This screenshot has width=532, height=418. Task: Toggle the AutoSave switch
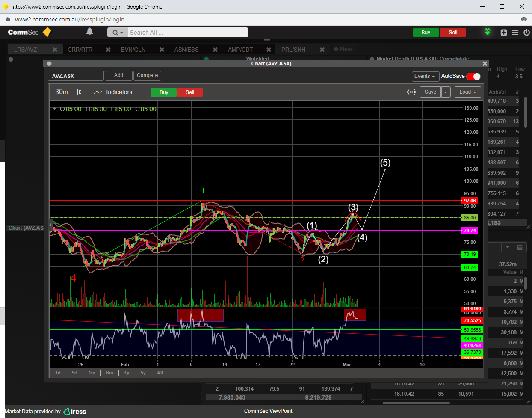coord(473,76)
